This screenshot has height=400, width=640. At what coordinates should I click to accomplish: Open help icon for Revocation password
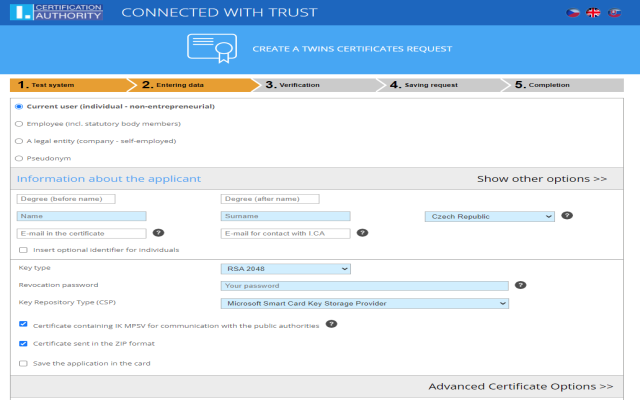point(520,285)
